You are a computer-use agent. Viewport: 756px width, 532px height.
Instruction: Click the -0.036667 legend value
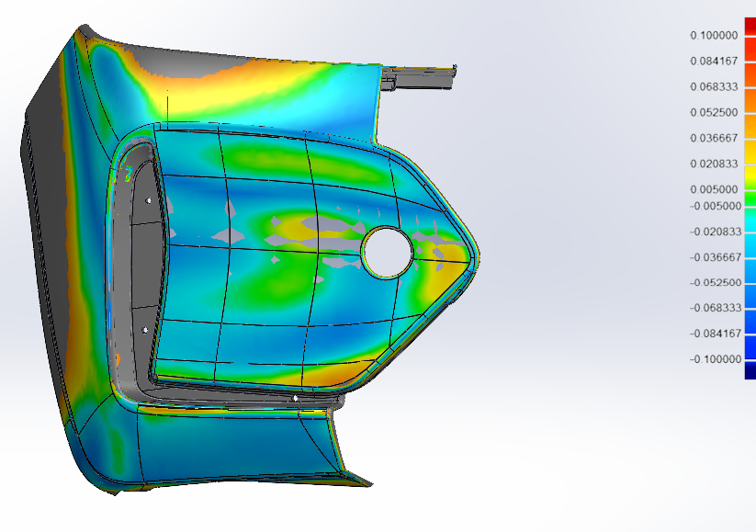(716, 257)
